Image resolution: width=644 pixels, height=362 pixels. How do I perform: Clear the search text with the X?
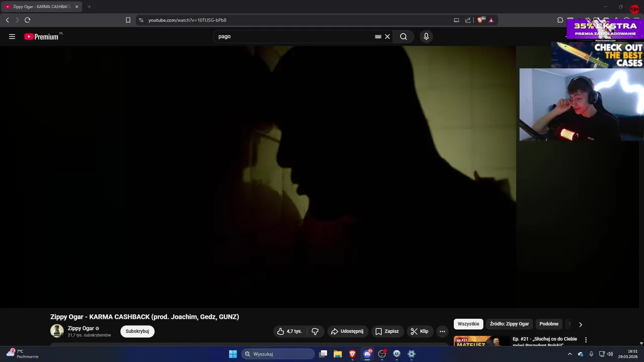point(387,36)
